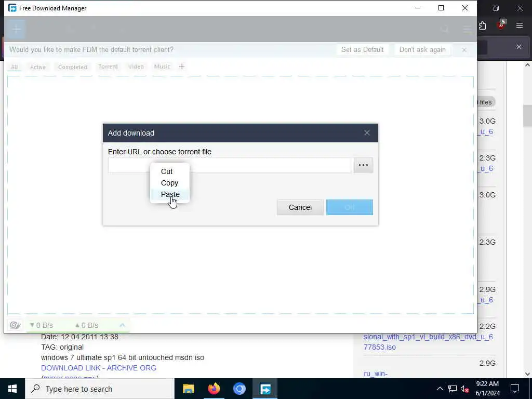Open the Firefox application menu

coord(520,25)
